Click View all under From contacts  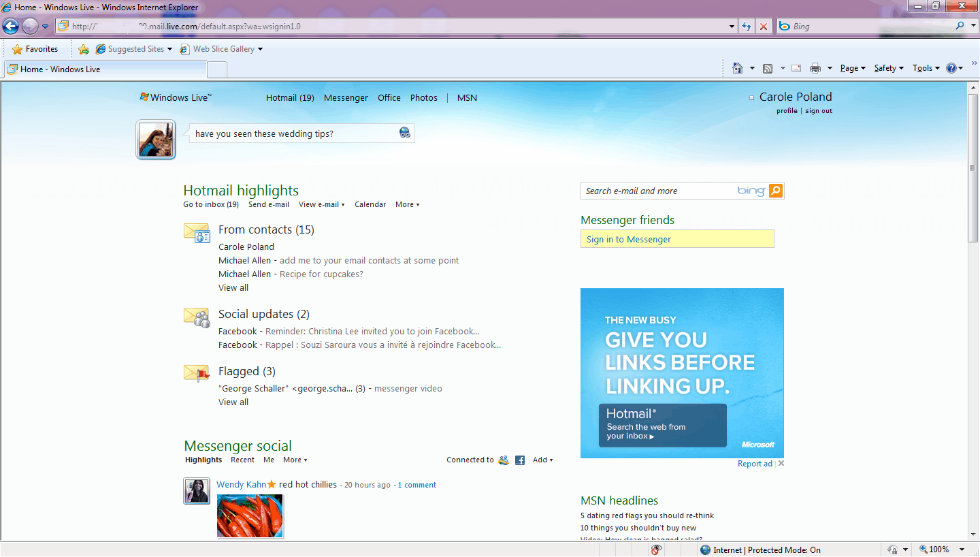tap(233, 288)
